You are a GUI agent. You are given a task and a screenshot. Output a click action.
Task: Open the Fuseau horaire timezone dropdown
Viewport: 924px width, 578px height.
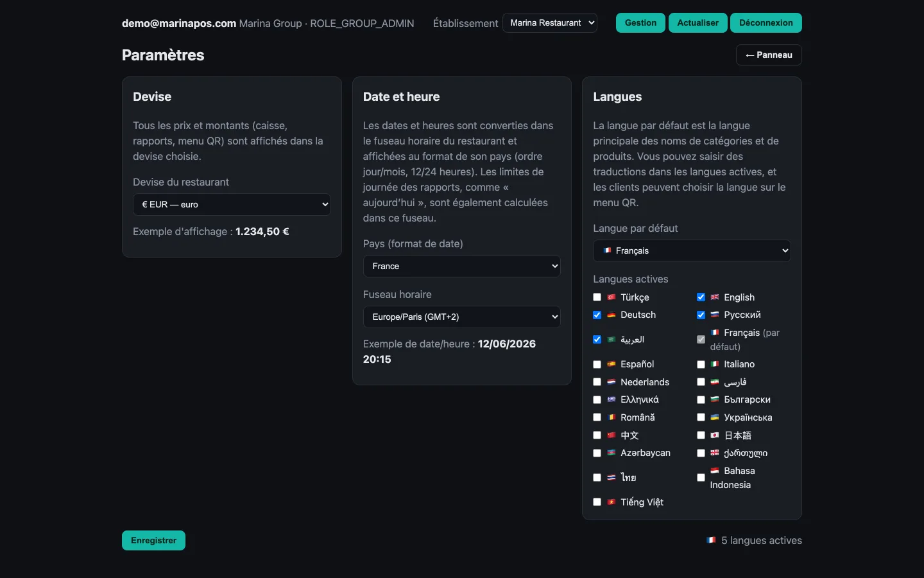click(462, 317)
